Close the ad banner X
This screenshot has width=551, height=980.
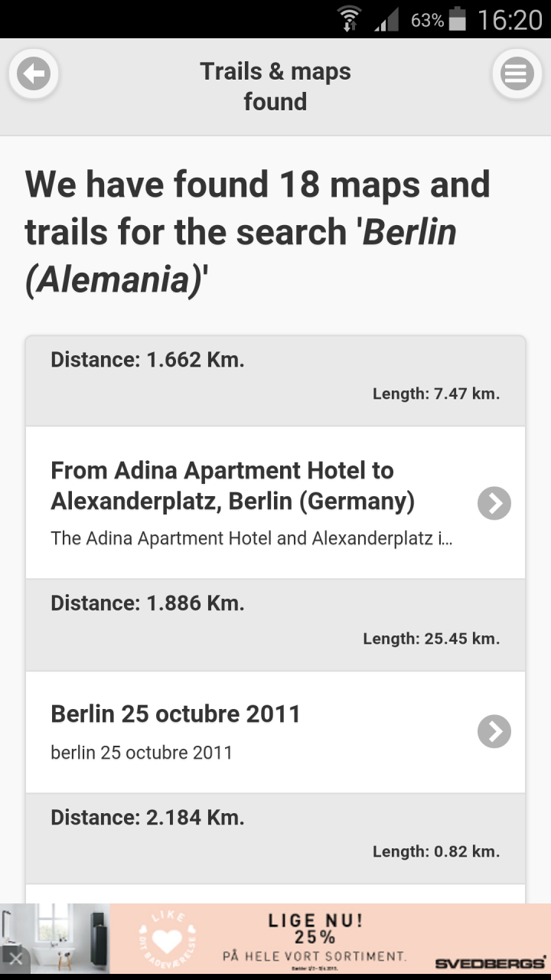point(16,958)
